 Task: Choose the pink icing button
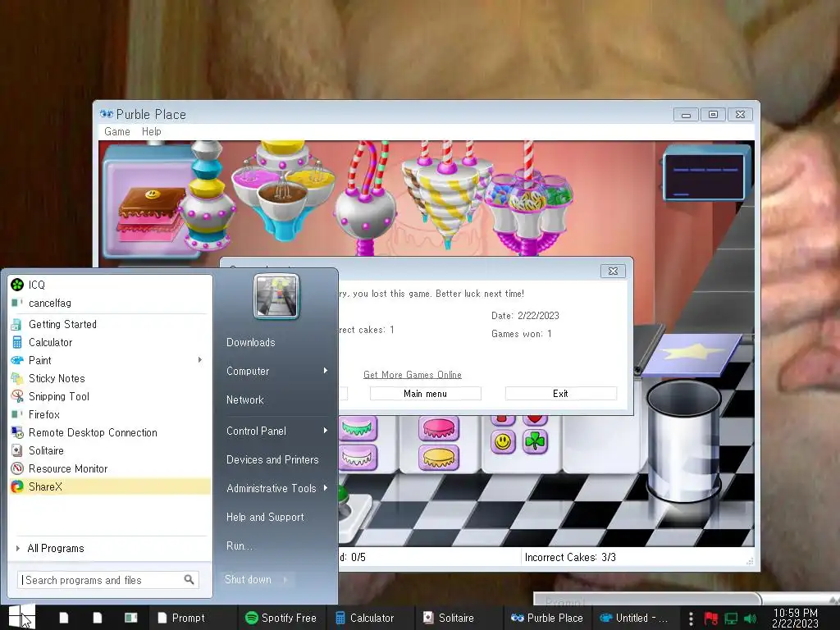439,428
